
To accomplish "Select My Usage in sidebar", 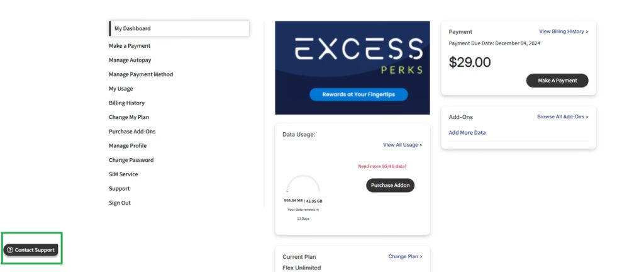I will (121, 89).
